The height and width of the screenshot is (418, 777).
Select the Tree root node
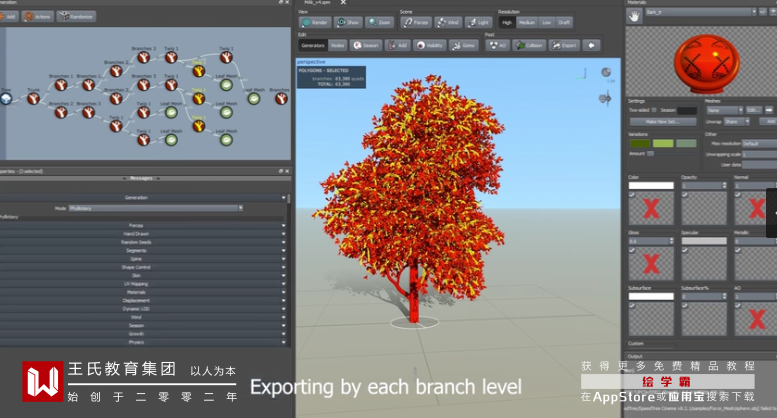(6, 99)
